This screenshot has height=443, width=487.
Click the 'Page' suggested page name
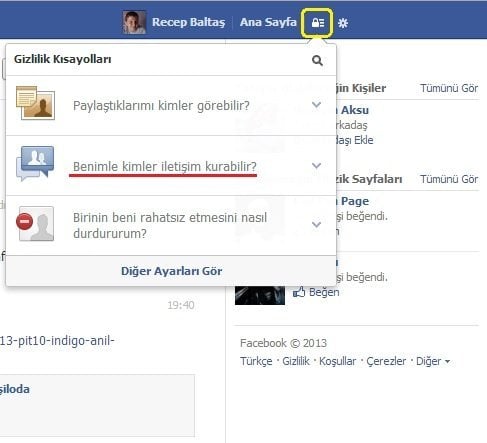pyautogui.click(x=355, y=201)
